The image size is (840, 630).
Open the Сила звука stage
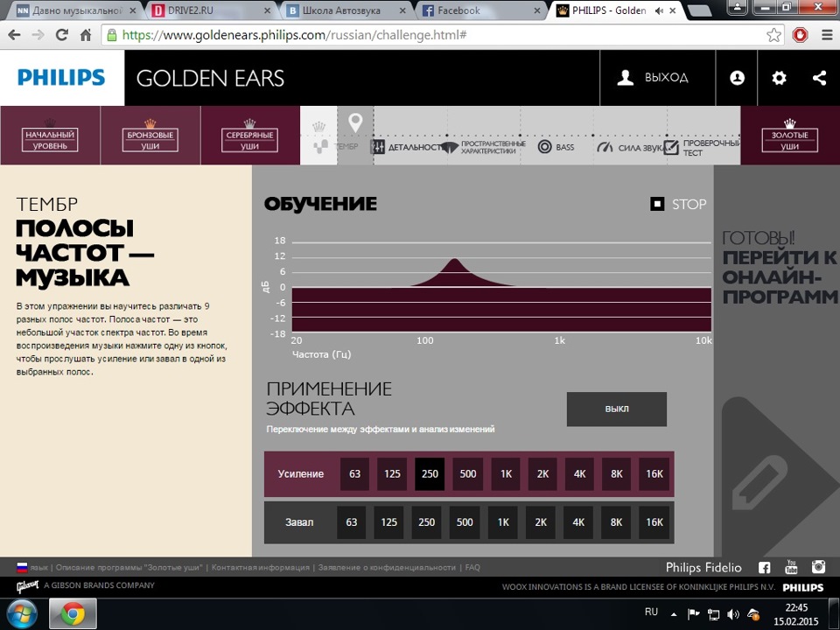pos(631,147)
